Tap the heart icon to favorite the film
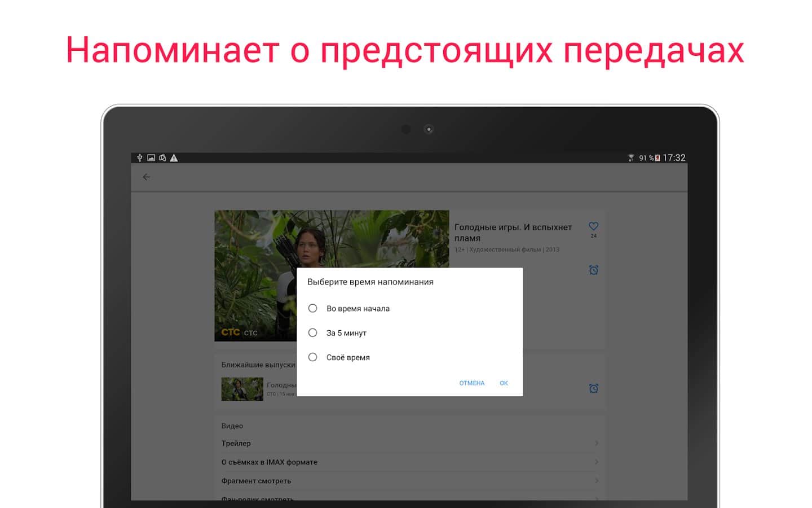Image resolution: width=812 pixels, height=508 pixels. 593,226
